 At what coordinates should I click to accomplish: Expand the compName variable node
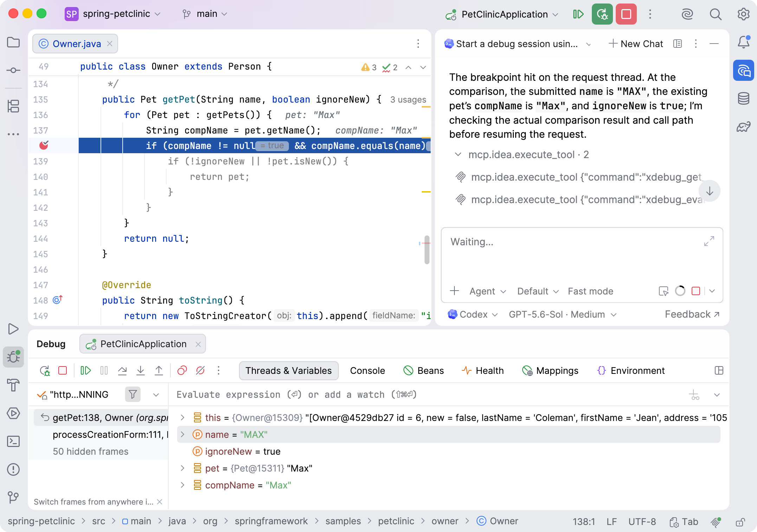coord(182,485)
